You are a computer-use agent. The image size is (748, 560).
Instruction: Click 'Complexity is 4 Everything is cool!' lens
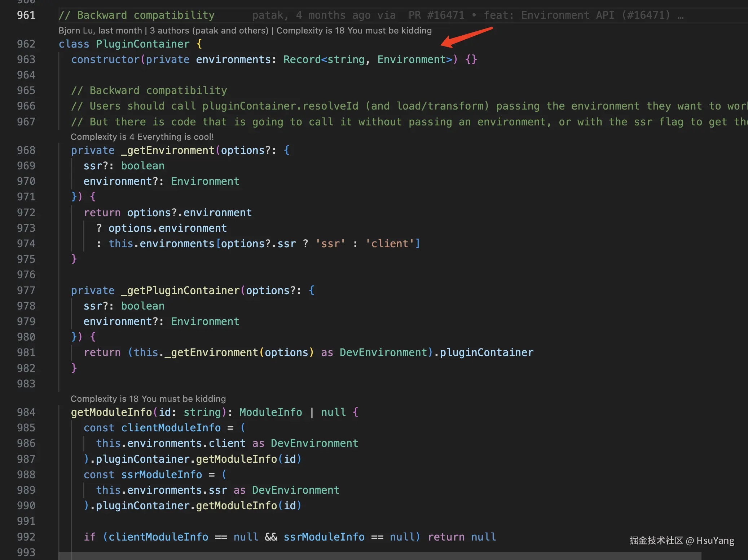pos(142,137)
